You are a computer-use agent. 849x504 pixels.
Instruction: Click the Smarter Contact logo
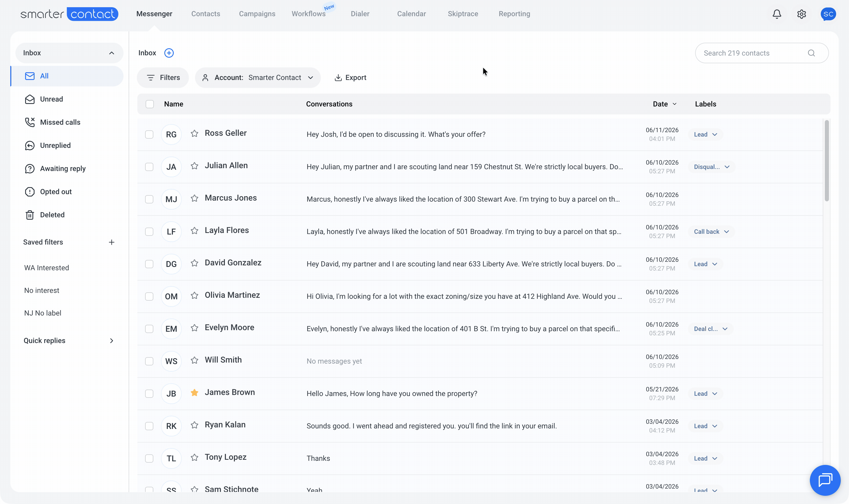(69, 14)
